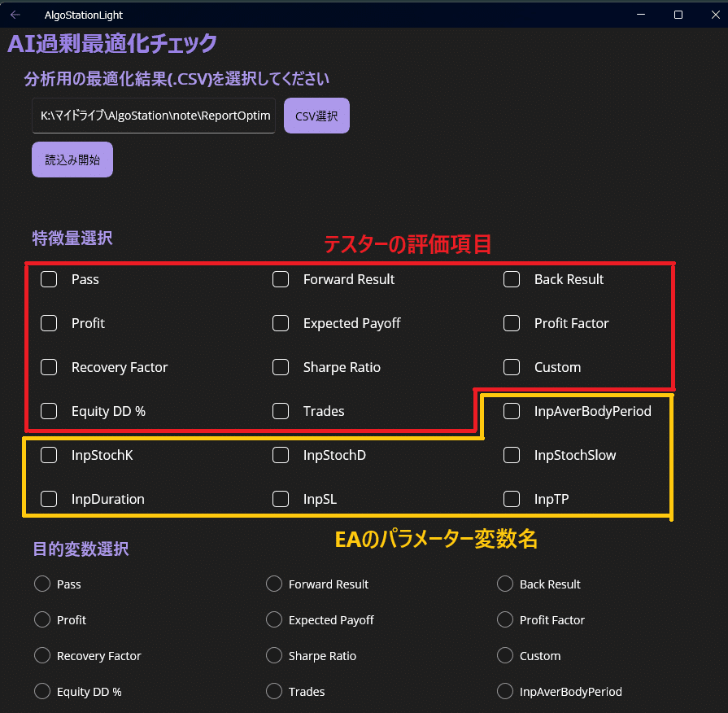
Task: Click the CSV選択 button
Action: pyautogui.click(x=316, y=116)
